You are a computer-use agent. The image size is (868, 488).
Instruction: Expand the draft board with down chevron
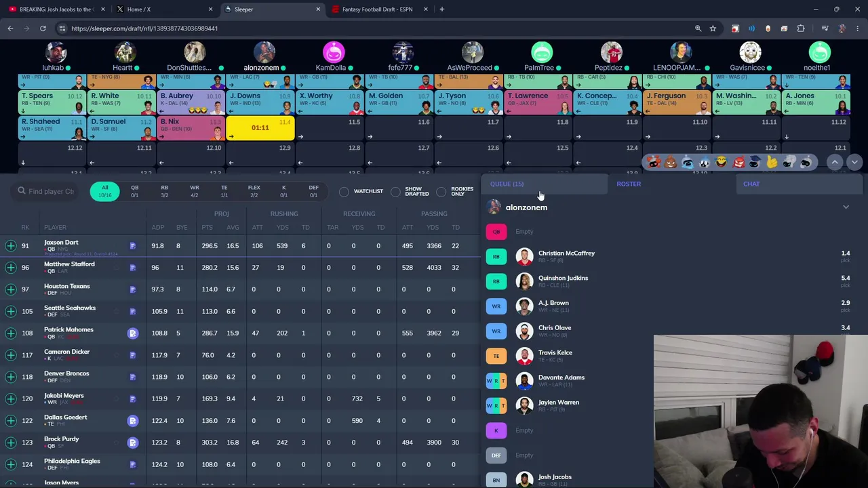(x=854, y=162)
